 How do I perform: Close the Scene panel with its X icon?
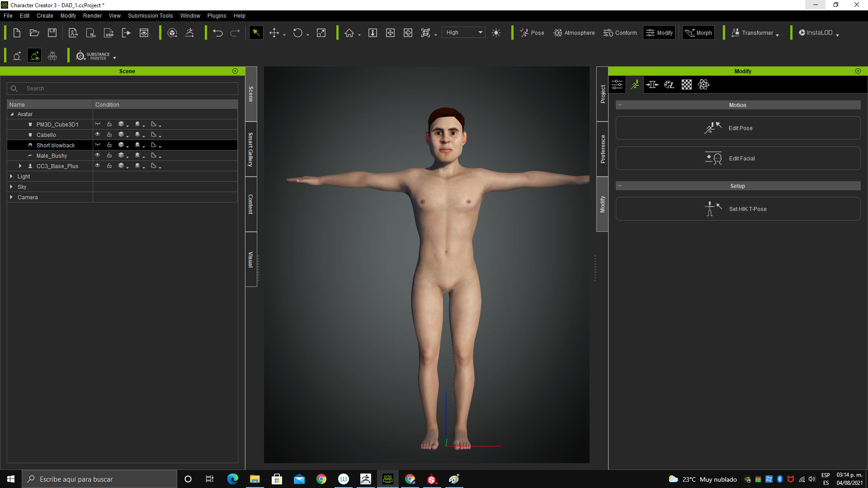point(235,71)
